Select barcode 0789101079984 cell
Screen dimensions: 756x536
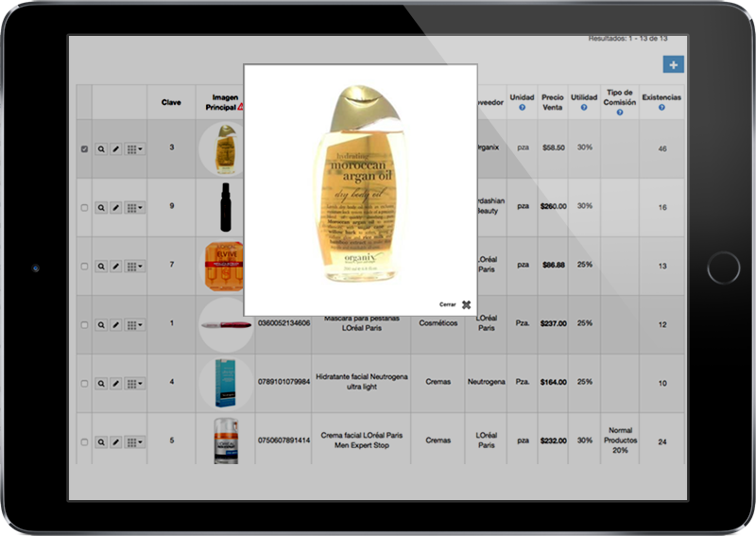point(283,382)
